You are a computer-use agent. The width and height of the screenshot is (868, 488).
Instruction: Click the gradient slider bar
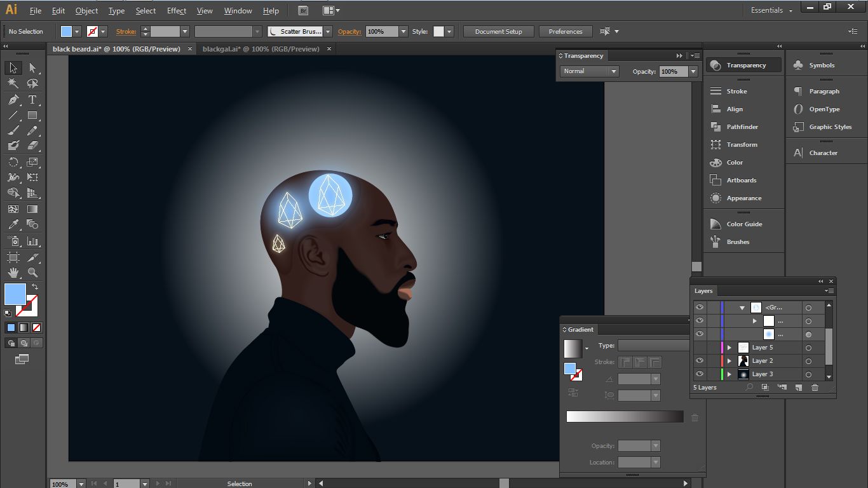pyautogui.click(x=625, y=417)
